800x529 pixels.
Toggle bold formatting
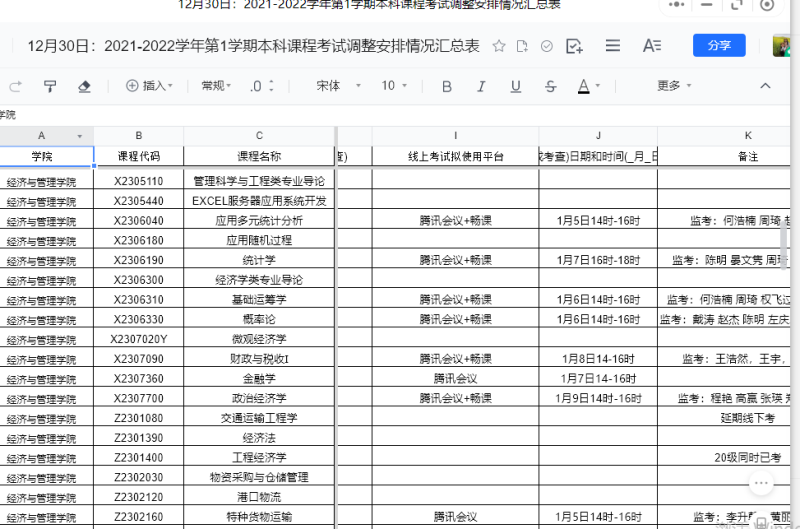pyautogui.click(x=447, y=86)
